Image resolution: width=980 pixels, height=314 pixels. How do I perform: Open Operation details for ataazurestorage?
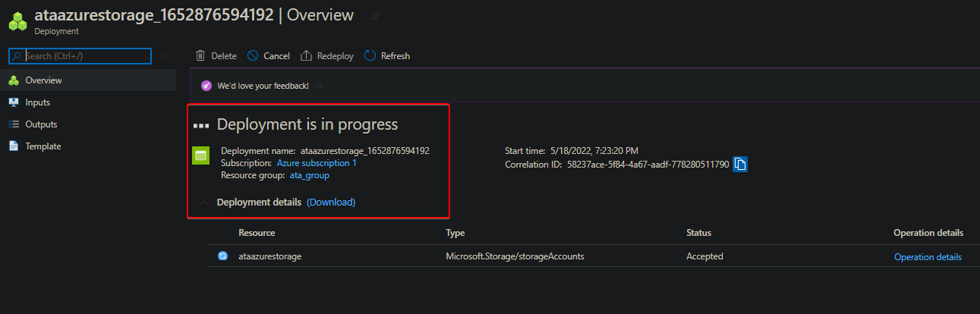tap(928, 257)
